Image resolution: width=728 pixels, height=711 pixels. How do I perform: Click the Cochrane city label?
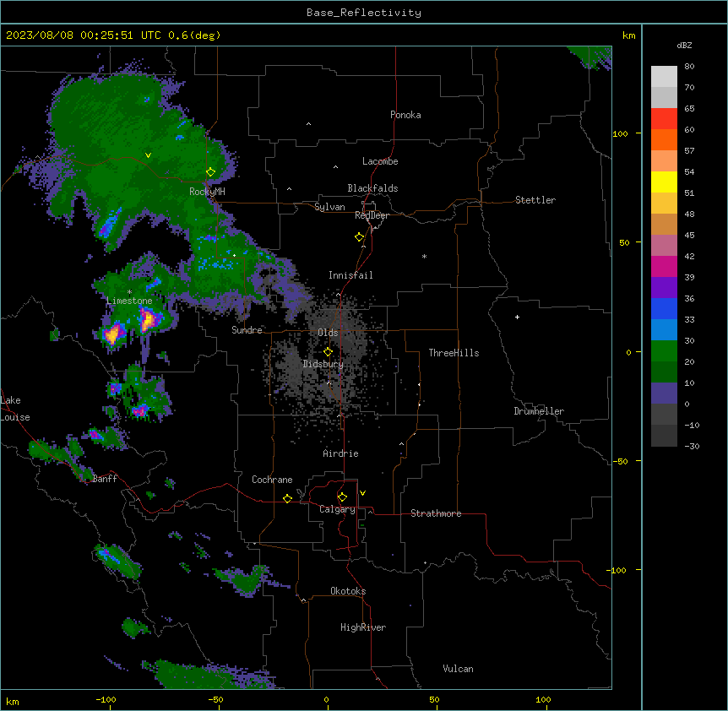point(272,480)
